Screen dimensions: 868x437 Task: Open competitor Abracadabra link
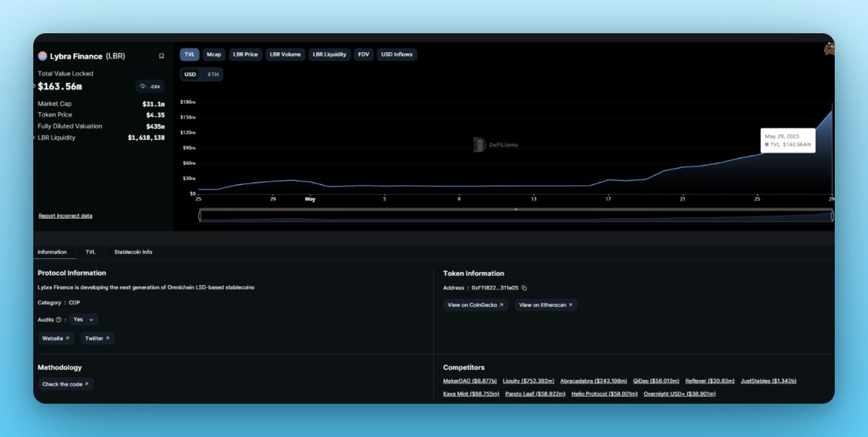(x=593, y=381)
